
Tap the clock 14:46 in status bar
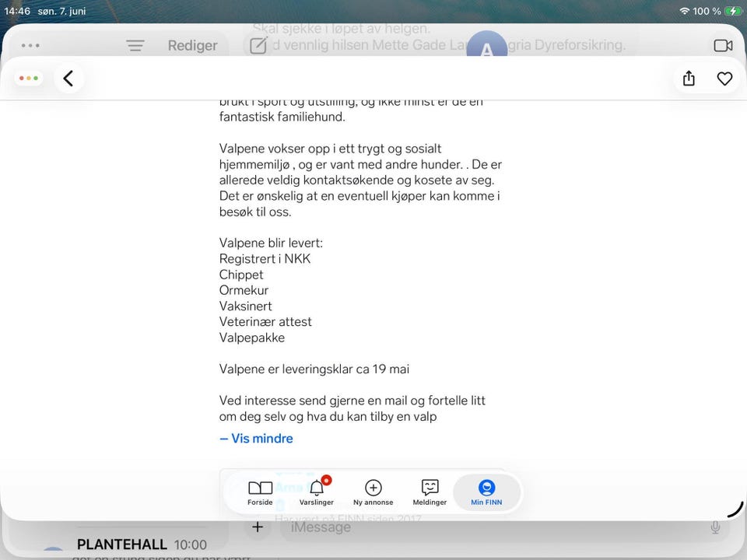17,11
